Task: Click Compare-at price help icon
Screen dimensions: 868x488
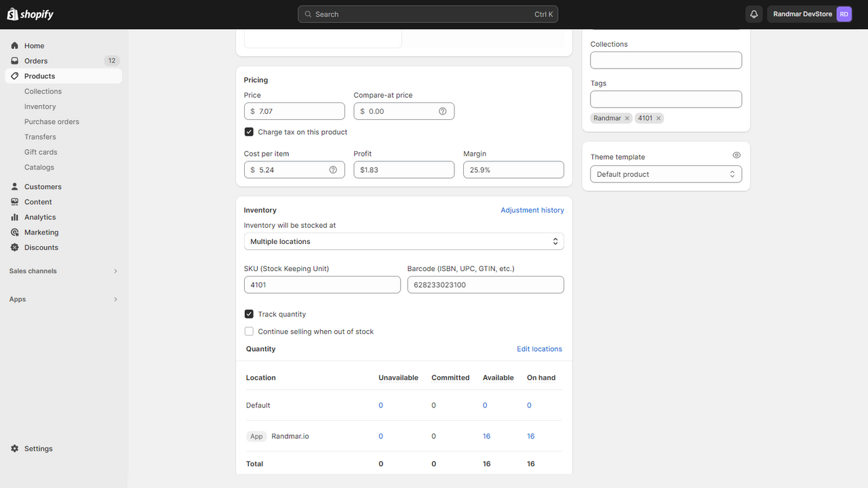Action: coord(443,111)
